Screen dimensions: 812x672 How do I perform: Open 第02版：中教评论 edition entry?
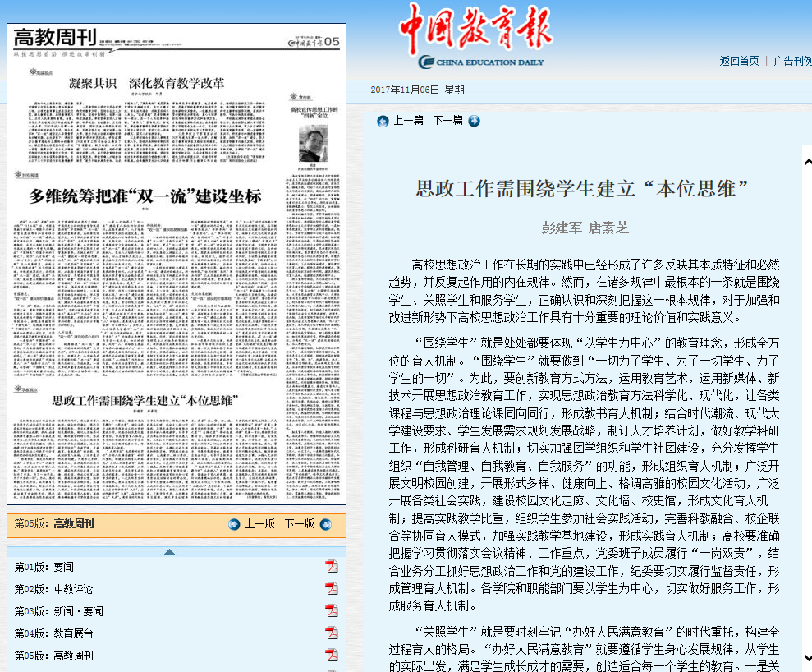point(54,589)
